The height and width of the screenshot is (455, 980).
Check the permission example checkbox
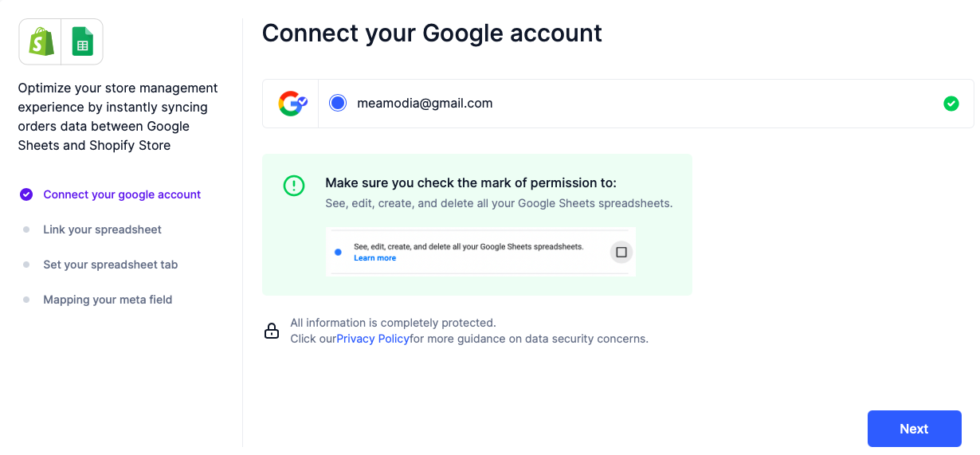click(x=621, y=252)
